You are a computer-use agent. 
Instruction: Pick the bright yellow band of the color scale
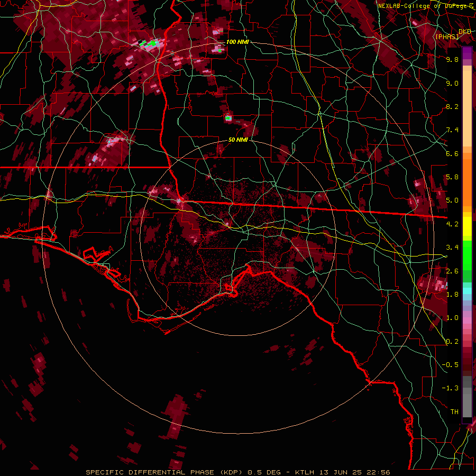click(467, 226)
